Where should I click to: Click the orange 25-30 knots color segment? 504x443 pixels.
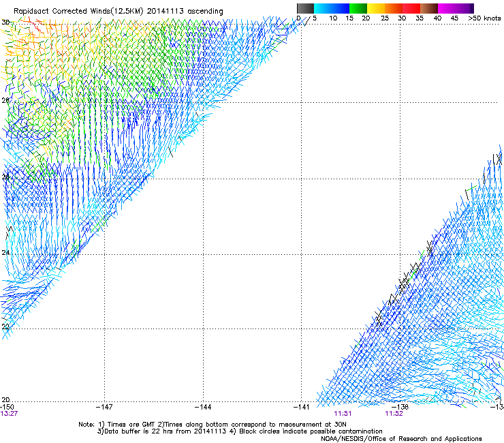[394, 8]
